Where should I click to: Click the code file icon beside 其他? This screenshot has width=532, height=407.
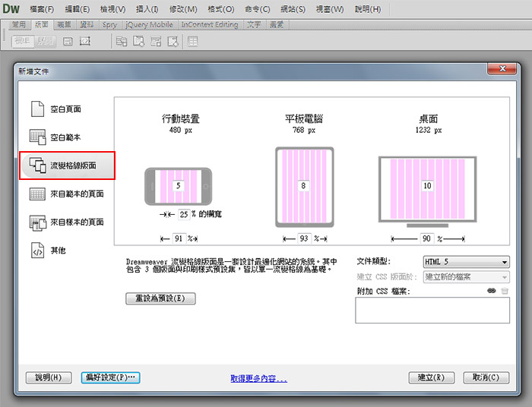click(37, 251)
